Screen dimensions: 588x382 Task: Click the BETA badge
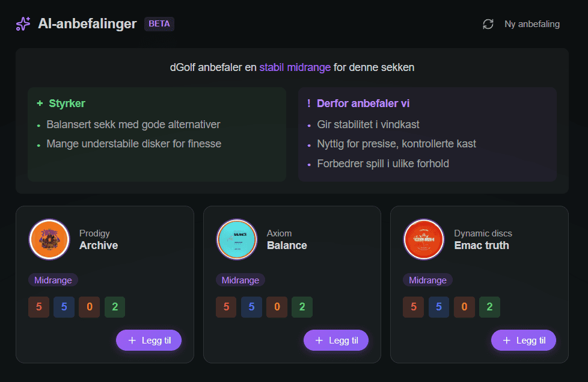pos(159,24)
